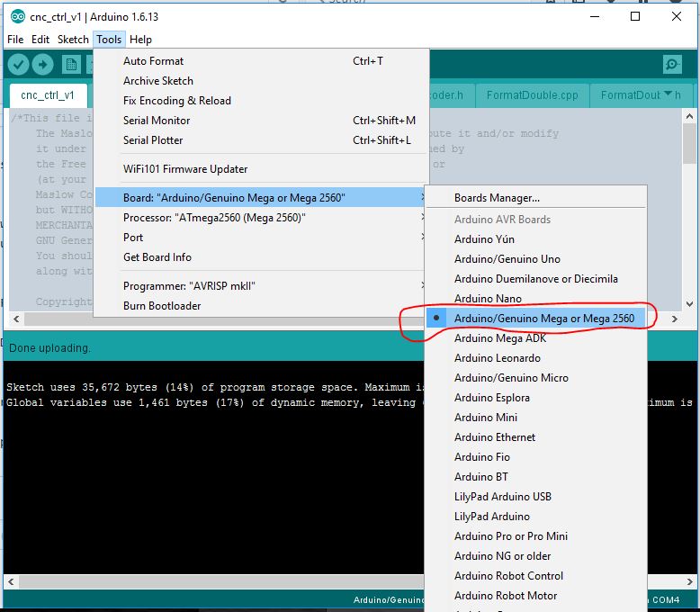Click the Upload arrow toolbar icon
Image resolution: width=700 pixels, height=612 pixels.
tap(43, 65)
